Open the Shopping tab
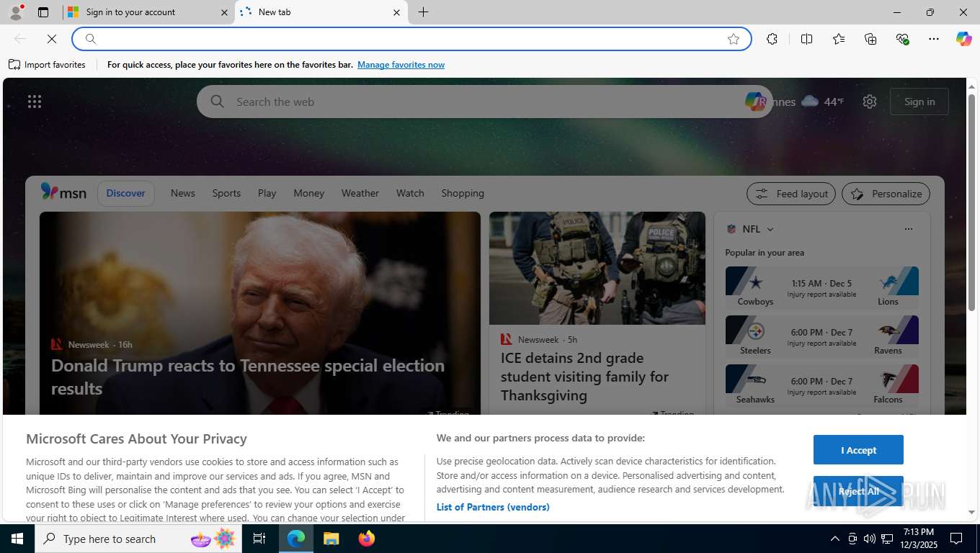This screenshot has height=553, width=980. point(463,193)
